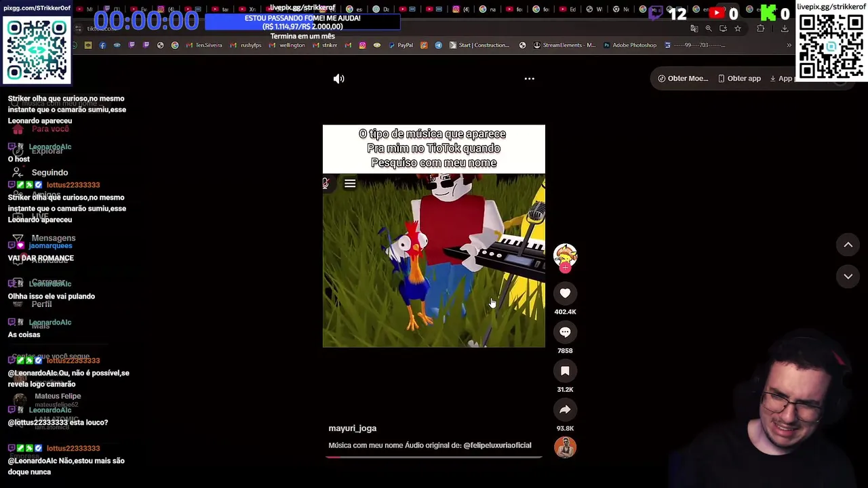
Task: Open the Telegram icon bookmark
Action: [x=438, y=45]
